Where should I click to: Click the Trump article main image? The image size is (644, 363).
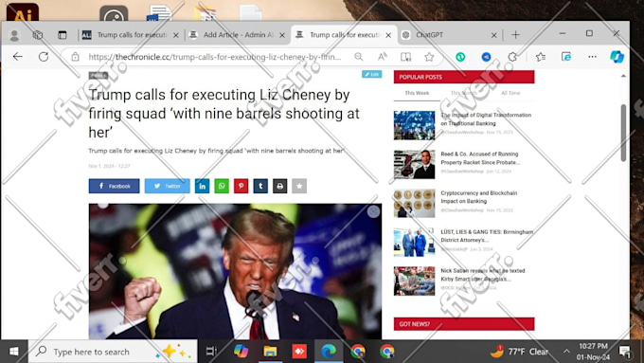point(235,271)
